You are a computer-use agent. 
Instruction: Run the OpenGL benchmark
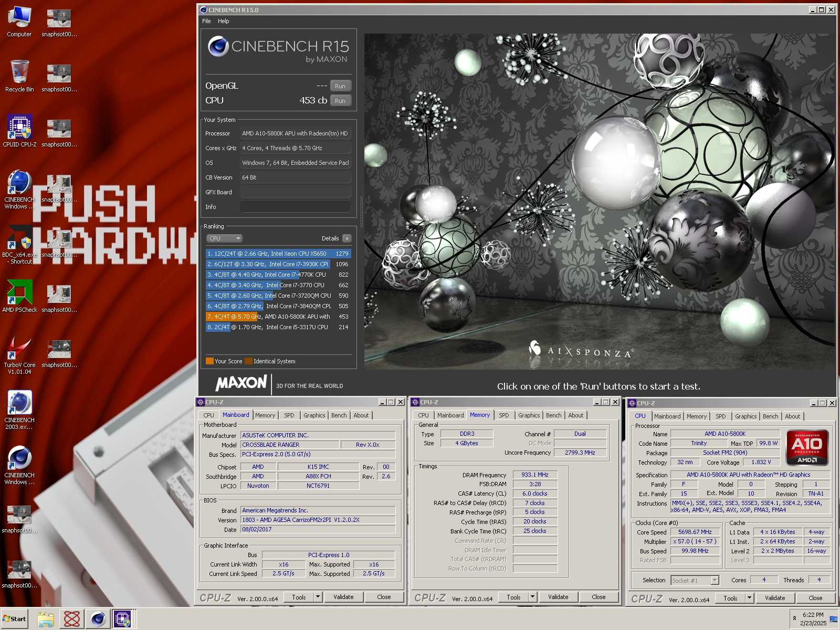pyautogui.click(x=340, y=86)
